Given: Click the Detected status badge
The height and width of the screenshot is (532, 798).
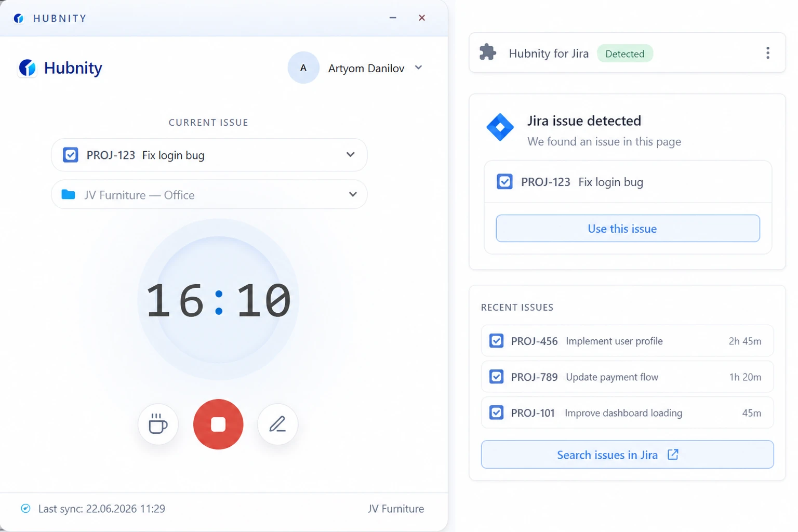Looking at the screenshot, I should point(625,54).
